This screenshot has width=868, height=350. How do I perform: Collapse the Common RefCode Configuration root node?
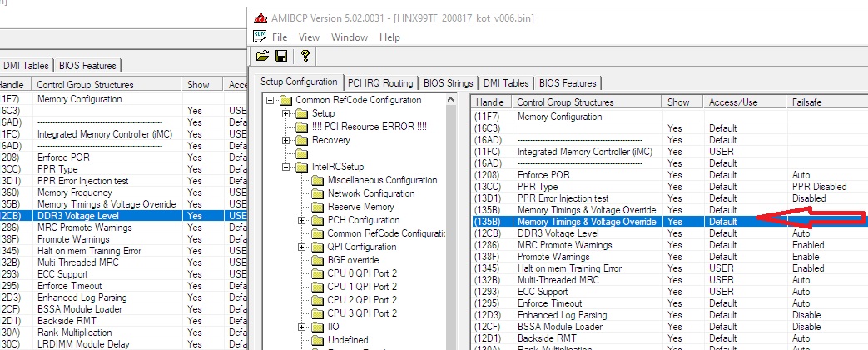click(x=270, y=100)
